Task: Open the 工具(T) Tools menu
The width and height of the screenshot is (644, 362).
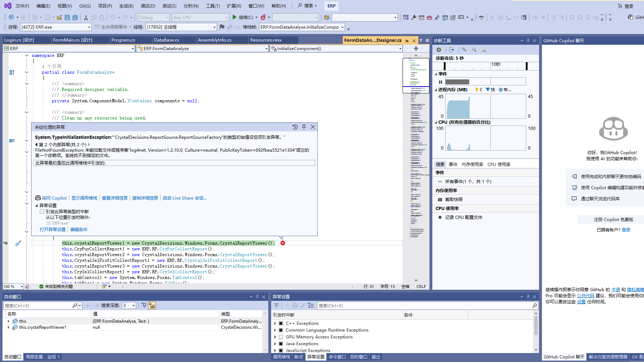Action: pos(213,6)
